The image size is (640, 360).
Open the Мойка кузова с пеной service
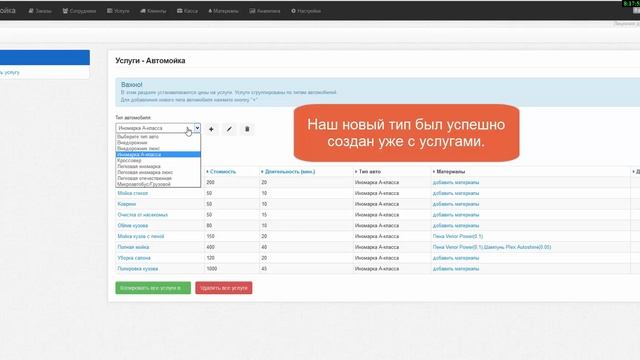tap(141, 236)
